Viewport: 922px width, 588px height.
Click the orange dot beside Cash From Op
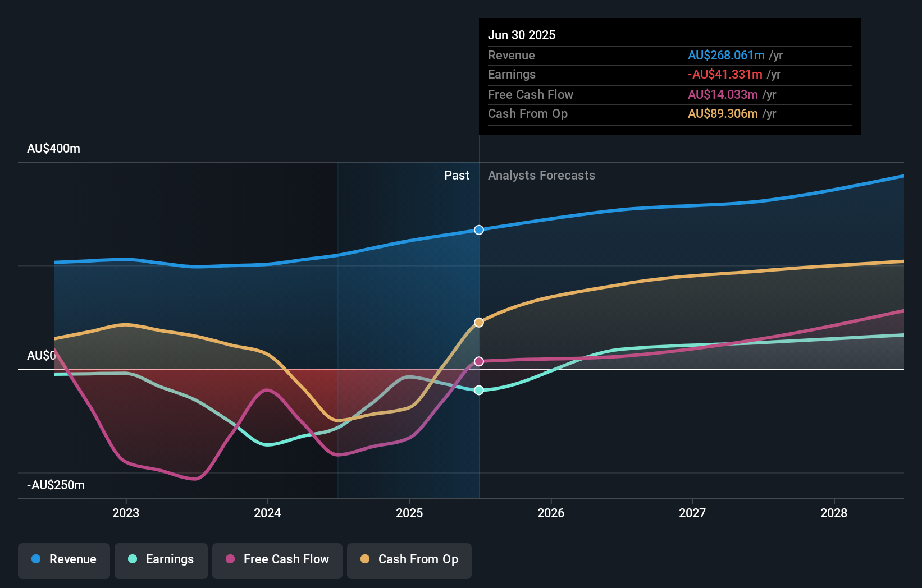364,559
